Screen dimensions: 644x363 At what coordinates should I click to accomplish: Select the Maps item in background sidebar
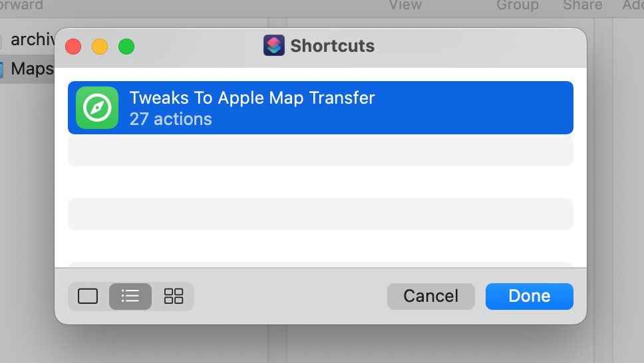(x=30, y=68)
